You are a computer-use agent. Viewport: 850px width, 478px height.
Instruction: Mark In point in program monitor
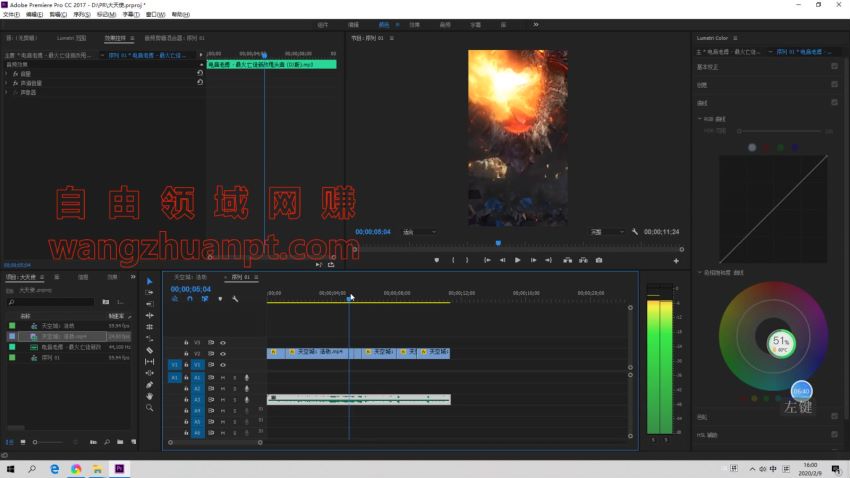(x=453, y=260)
